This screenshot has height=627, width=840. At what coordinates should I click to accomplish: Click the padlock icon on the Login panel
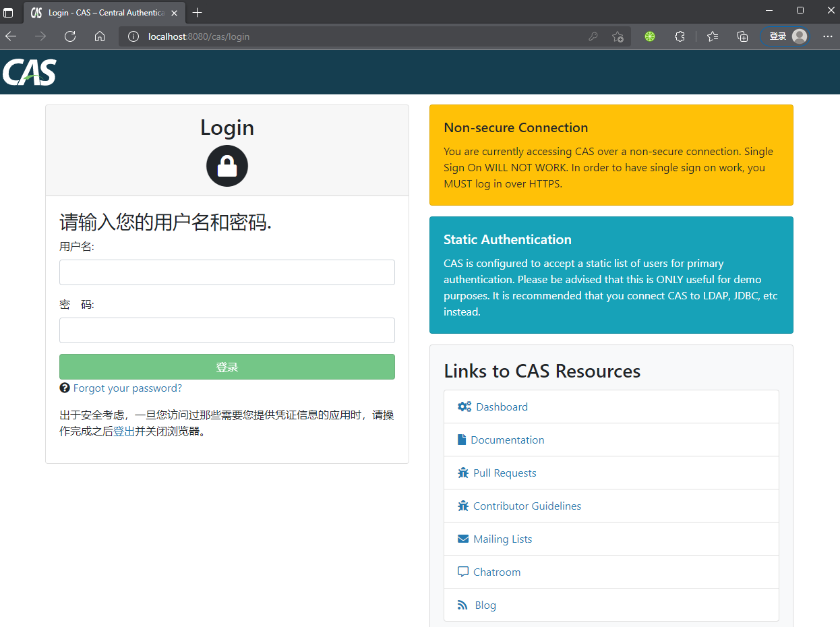pos(227,166)
